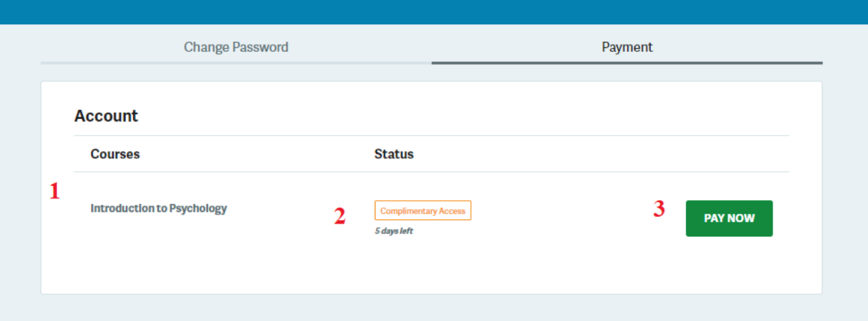The image size is (868, 321).
Task: Click the word Psychology in the course name
Action: pos(197,208)
